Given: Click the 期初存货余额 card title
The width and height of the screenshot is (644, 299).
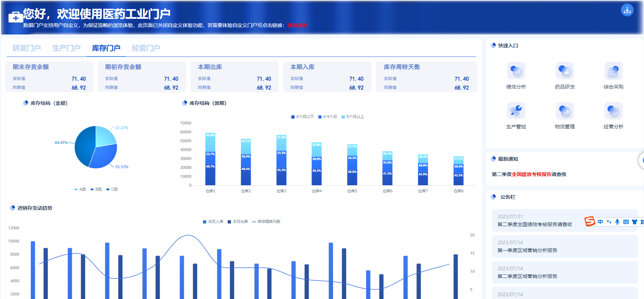Looking at the screenshot, I should point(123,67).
